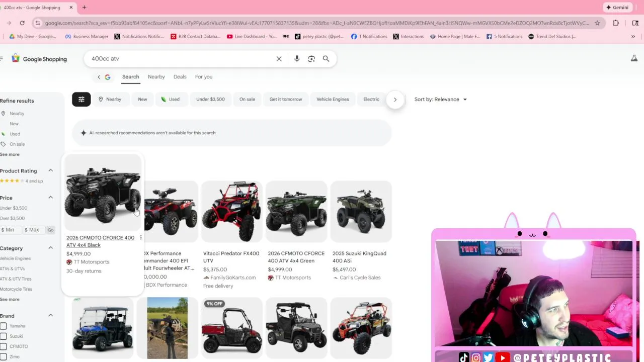Apply the Nearby filter chip

pos(110,99)
